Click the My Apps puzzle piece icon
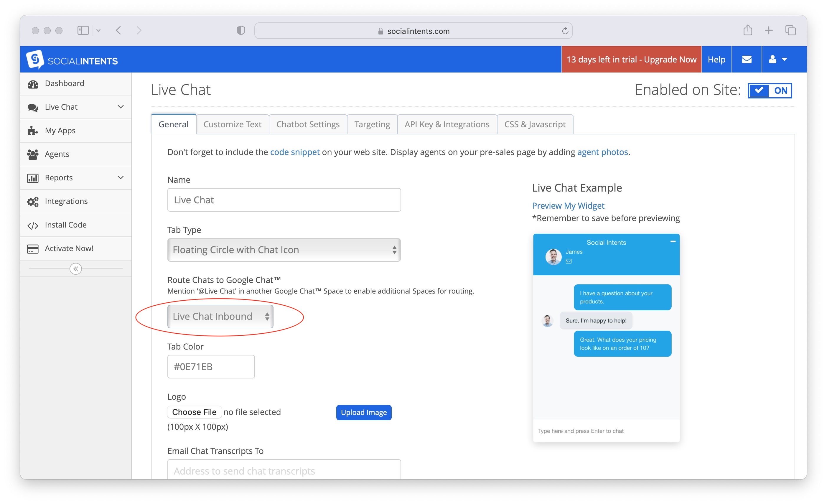827x504 pixels. [x=32, y=131]
